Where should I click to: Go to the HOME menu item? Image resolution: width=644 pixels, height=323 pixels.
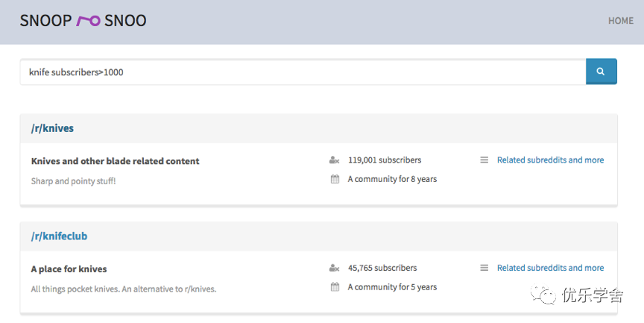[620, 21]
